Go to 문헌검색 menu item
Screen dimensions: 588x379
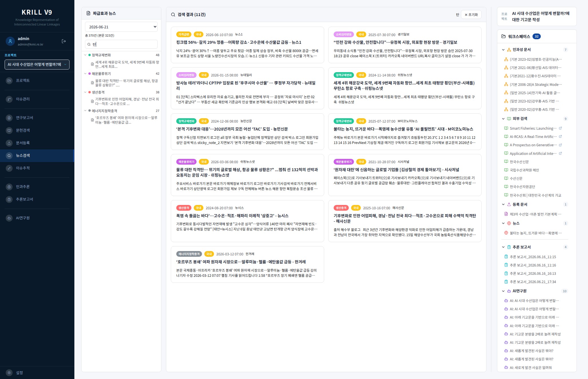(x=37, y=130)
